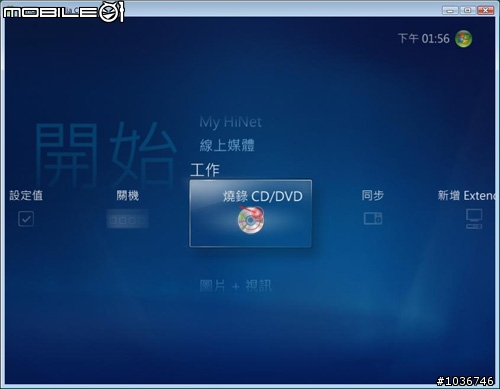The image size is (500, 389).
Task: Select 同步 sync label
Action: [373, 195]
